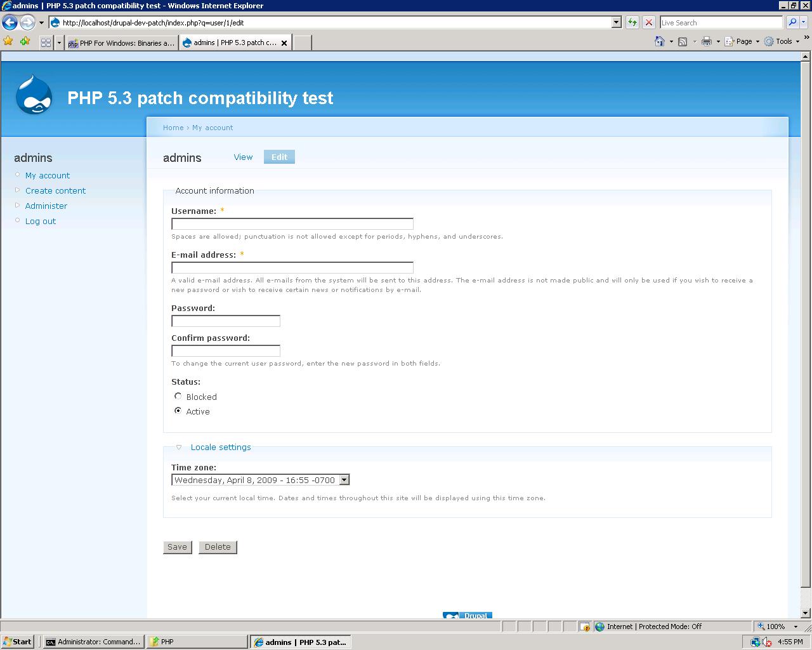Switch to the View tab of the account

[243, 157]
